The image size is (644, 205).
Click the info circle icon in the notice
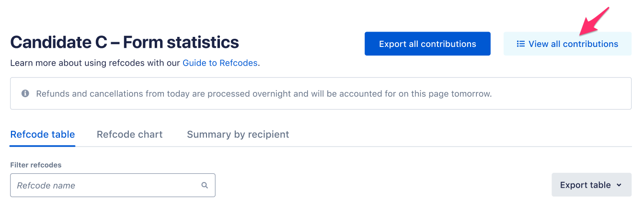point(25,93)
